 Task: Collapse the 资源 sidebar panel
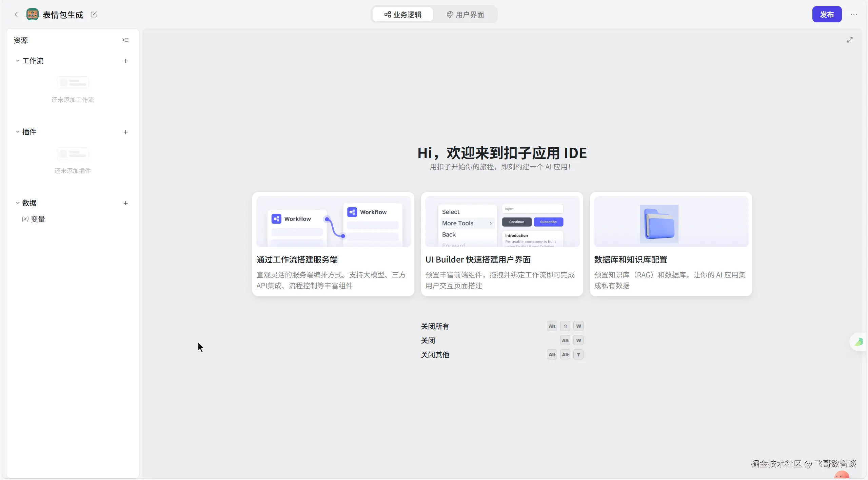click(x=126, y=40)
